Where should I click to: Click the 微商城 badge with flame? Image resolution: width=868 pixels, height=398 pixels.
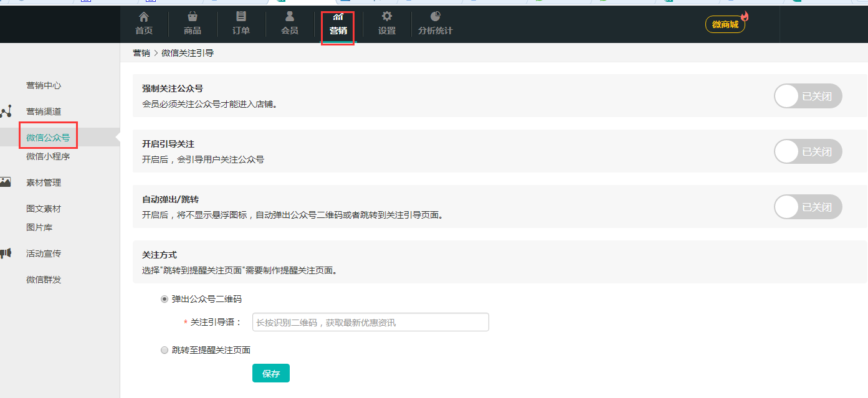pyautogui.click(x=725, y=24)
